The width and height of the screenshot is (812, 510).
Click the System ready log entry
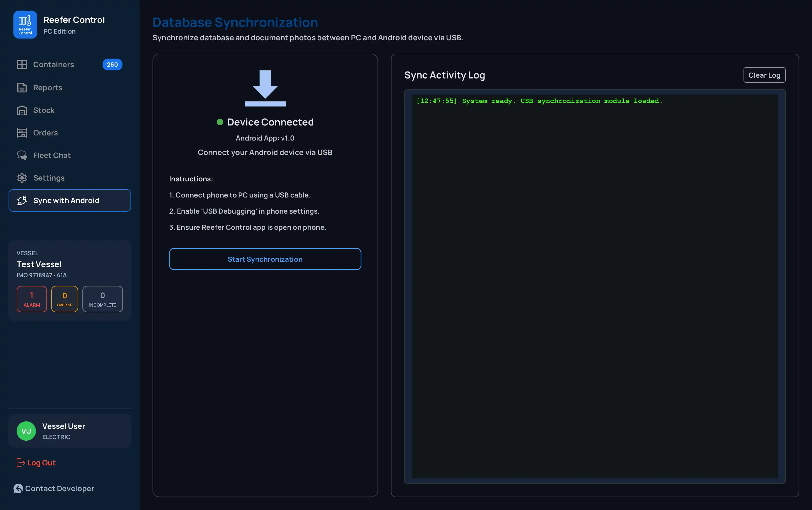[x=539, y=101]
